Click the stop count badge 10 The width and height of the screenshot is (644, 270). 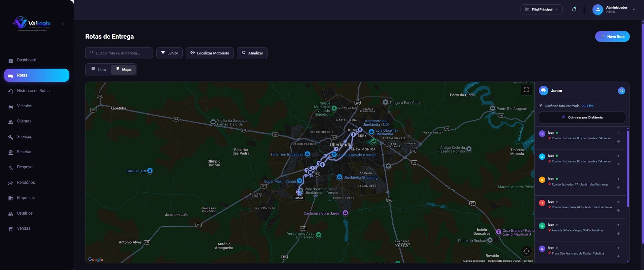tap(622, 91)
